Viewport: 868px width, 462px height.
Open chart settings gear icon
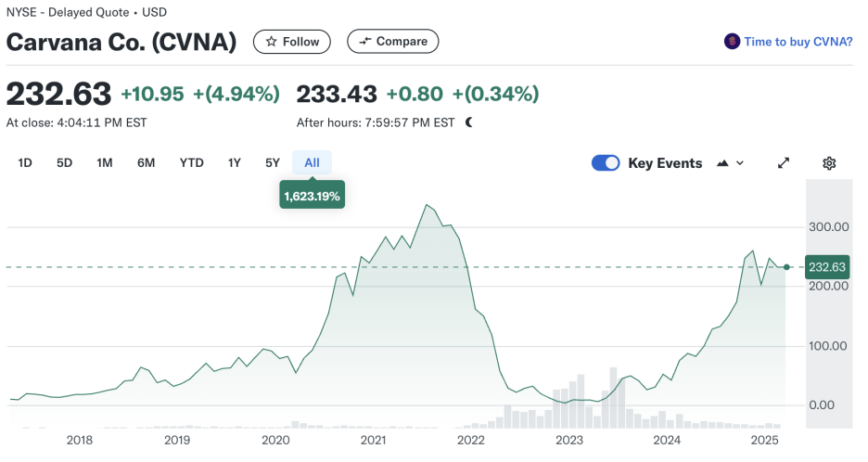click(829, 163)
